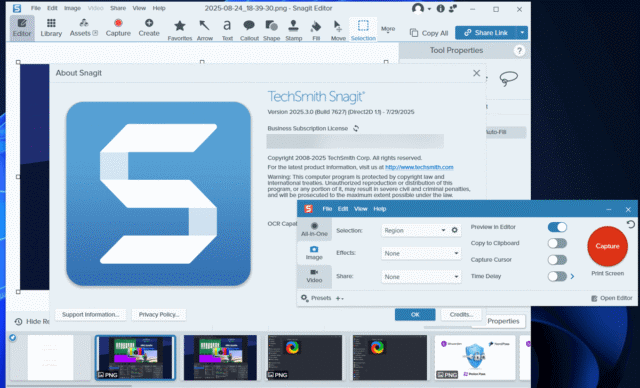Screen dimensions: 640x388
Task: Click the Share Link button
Action: (486, 33)
